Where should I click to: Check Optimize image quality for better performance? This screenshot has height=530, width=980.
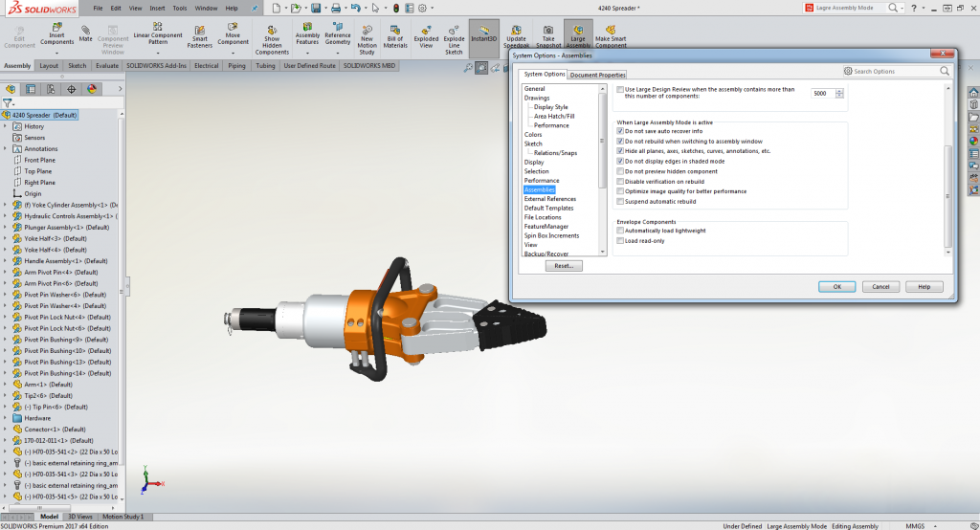point(620,191)
